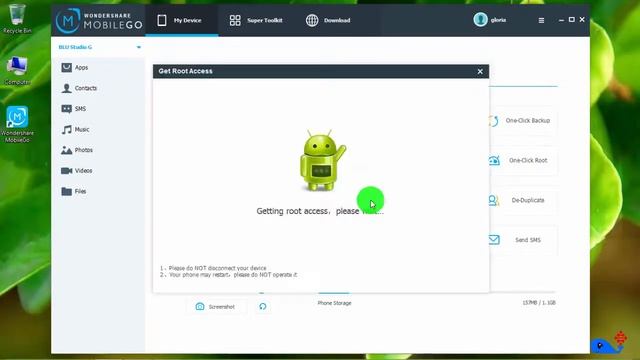Click the refresh icon beside Screenshot
640x360 pixels.
[262, 307]
